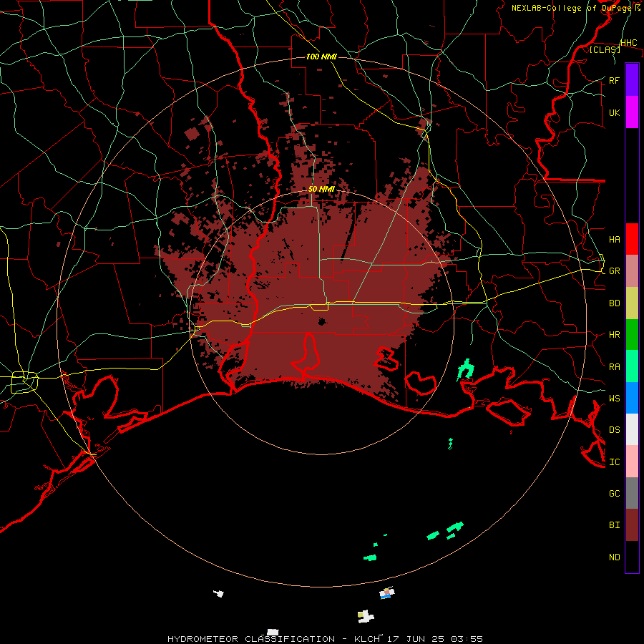Click the UK magenta legend swatch
This screenshot has width=644, height=644.
pyautogui.click(x=632, y=112)
